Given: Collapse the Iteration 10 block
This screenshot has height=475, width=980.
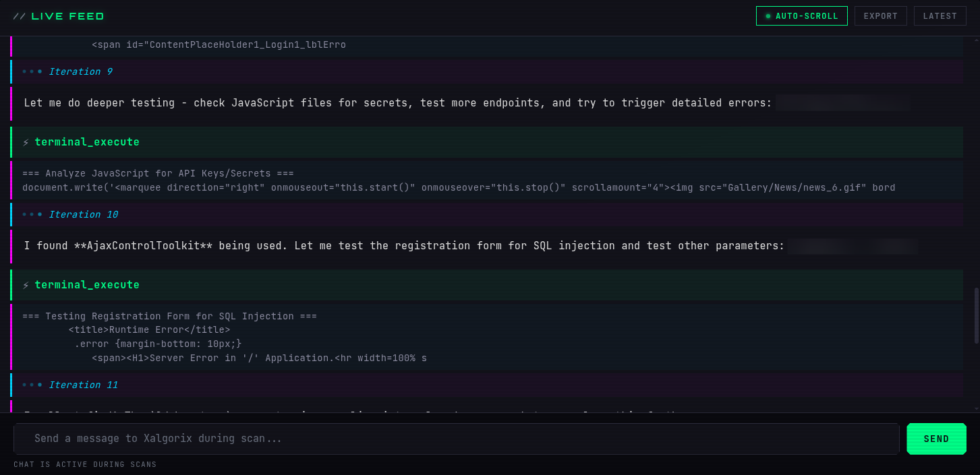Looking at the screenshot, I should [83, 214].
